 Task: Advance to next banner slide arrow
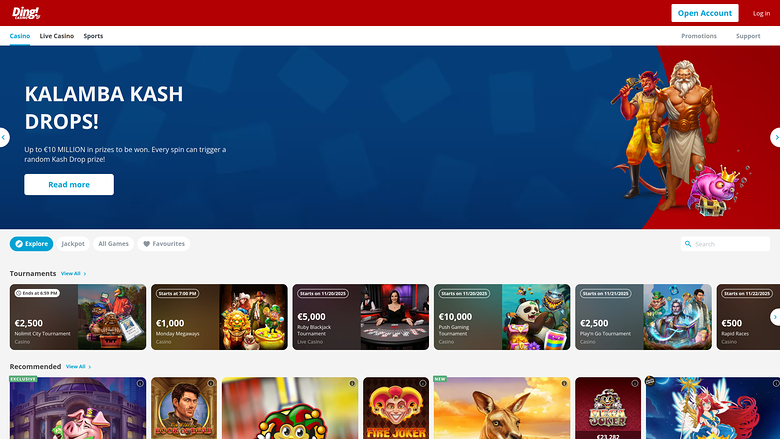coord(775,137)
